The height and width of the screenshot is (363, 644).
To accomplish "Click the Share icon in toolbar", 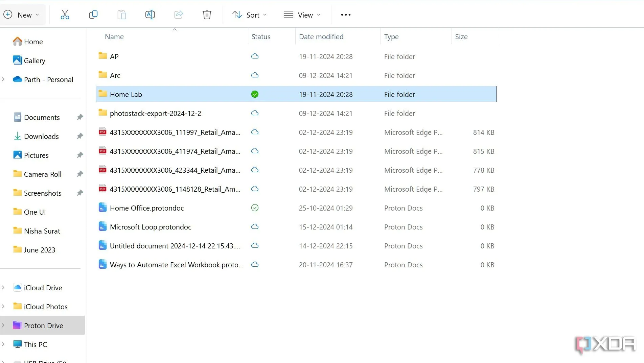I will pos(178,15).
